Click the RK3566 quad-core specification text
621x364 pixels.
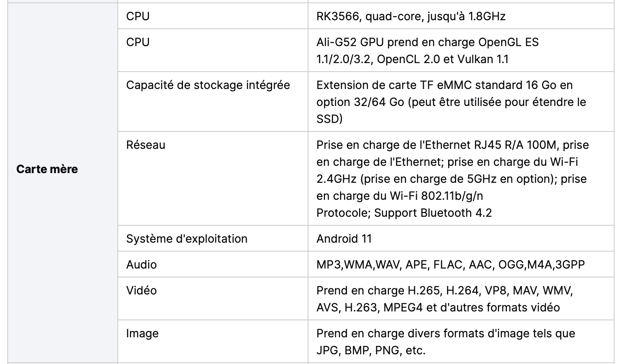click(x=411, y=16)
